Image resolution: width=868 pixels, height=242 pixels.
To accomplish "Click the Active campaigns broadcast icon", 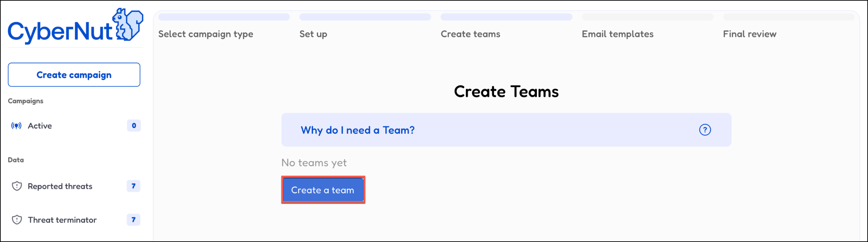I will [x=16, y=126].
